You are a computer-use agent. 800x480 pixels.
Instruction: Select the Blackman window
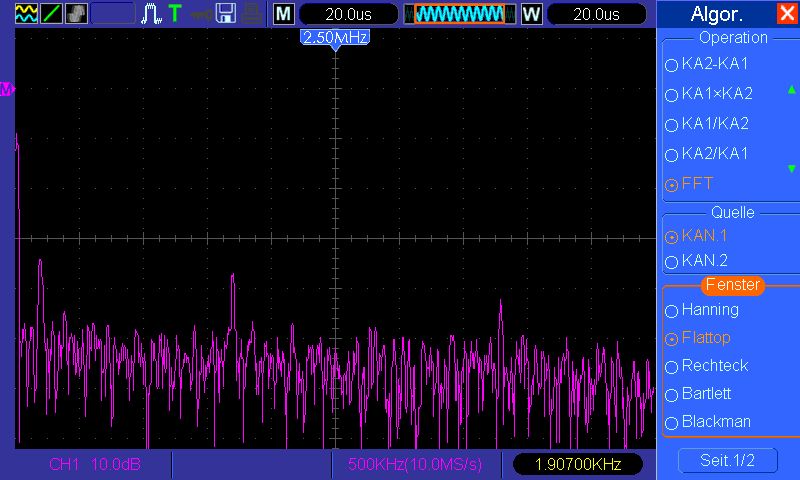click(x=708, y=422)
